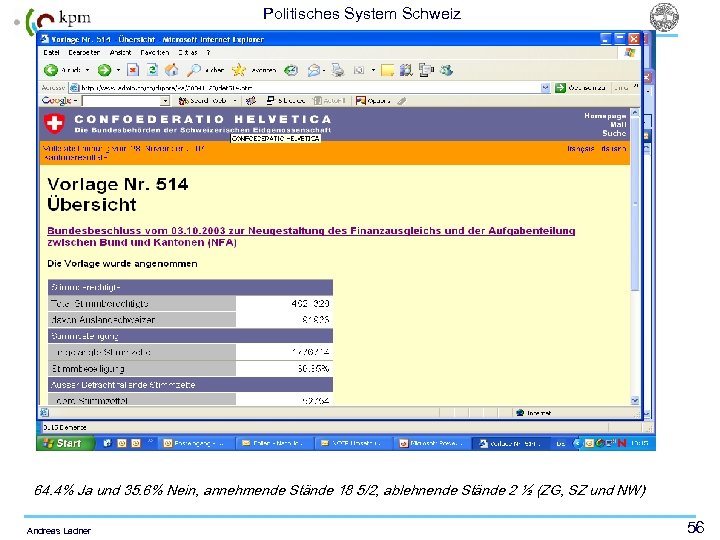Click the Google toolbar Options icon
The image size is (720, 540).
pos(361,100)
